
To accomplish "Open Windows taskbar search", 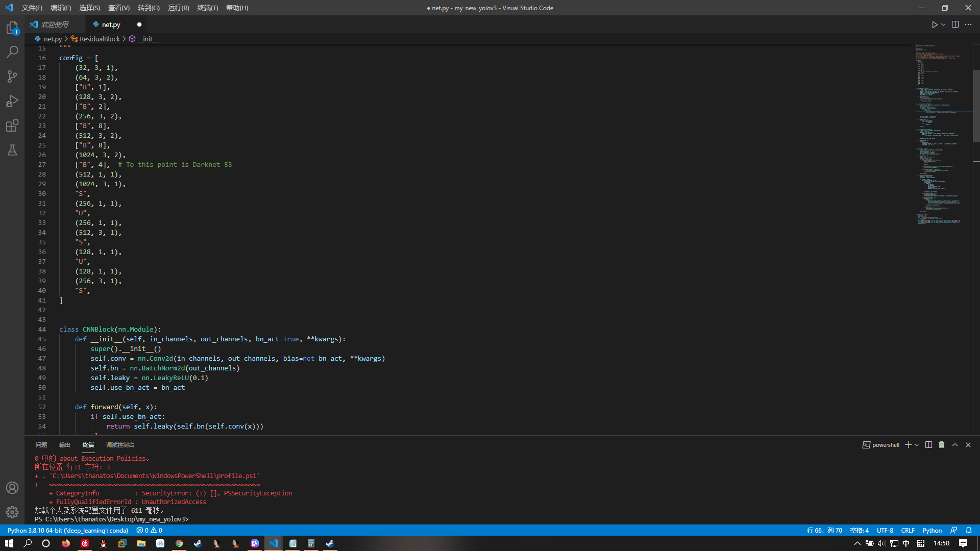I will pyautogui.click(x=28, y=543).
